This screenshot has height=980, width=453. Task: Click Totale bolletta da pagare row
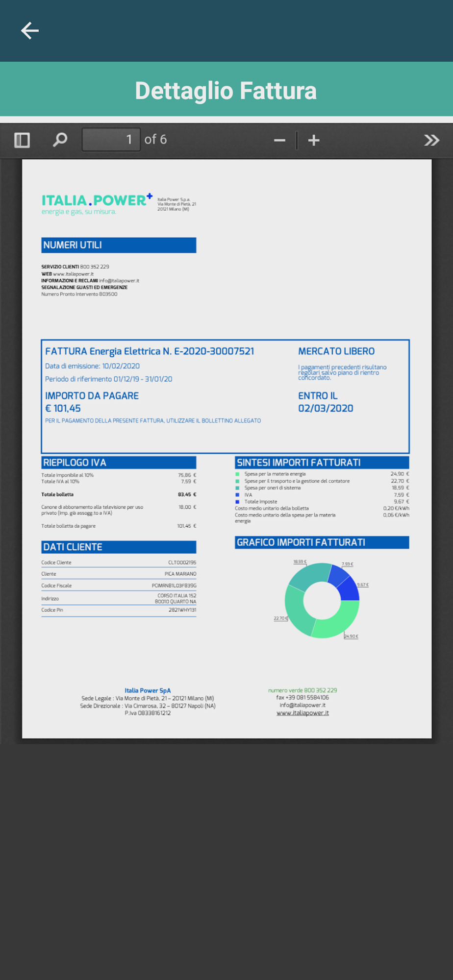[119, 526]
